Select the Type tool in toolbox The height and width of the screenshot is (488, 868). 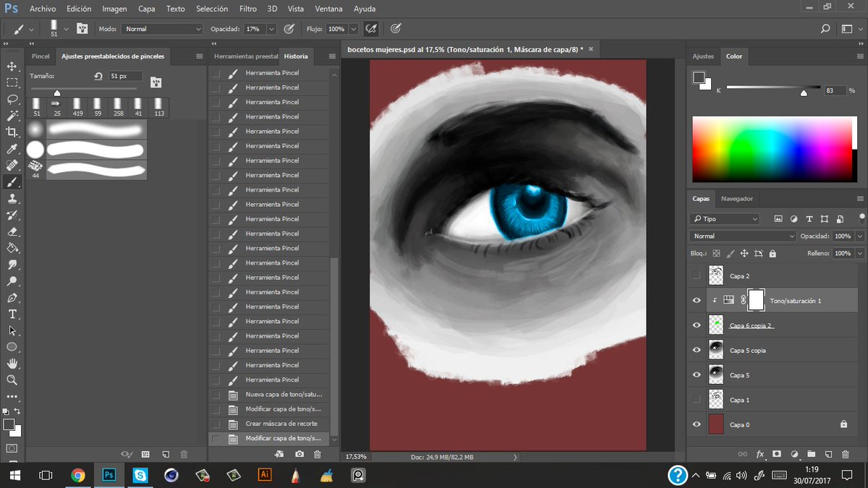point(12,314)
